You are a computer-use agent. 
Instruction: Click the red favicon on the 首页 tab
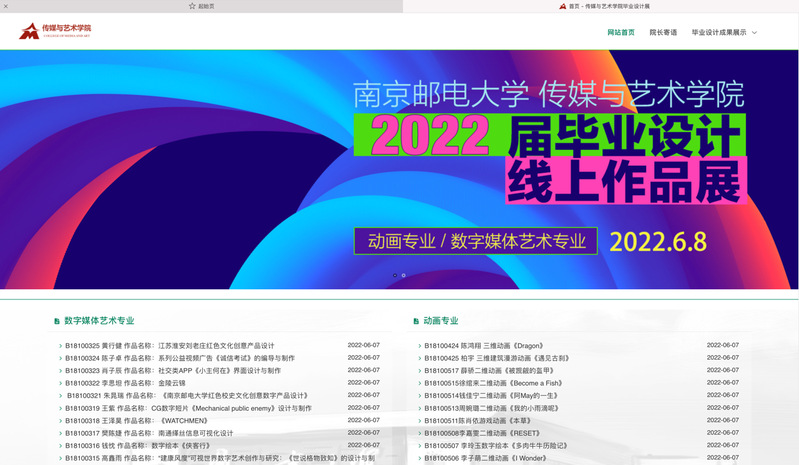562,6
